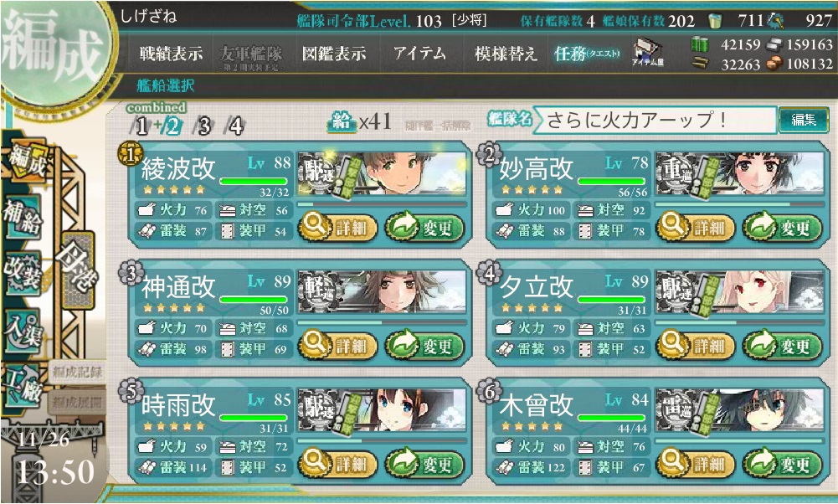
Task: Click the 給 supply-all fleet icon
Action: (342, 123)
